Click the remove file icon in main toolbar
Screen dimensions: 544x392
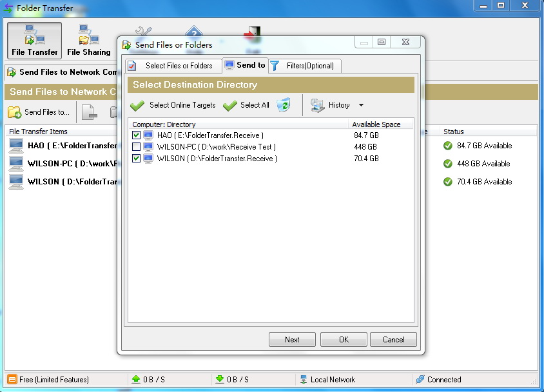point(90,112)
